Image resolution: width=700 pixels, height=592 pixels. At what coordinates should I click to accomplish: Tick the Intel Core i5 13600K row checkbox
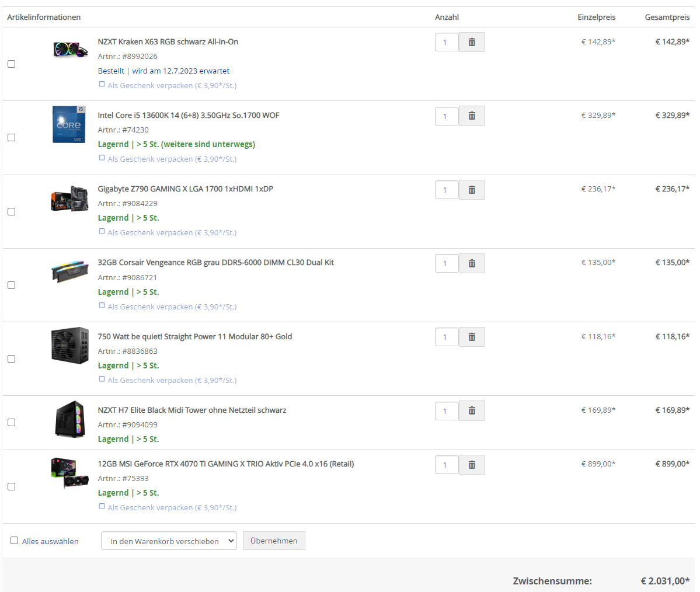point(12,138)
